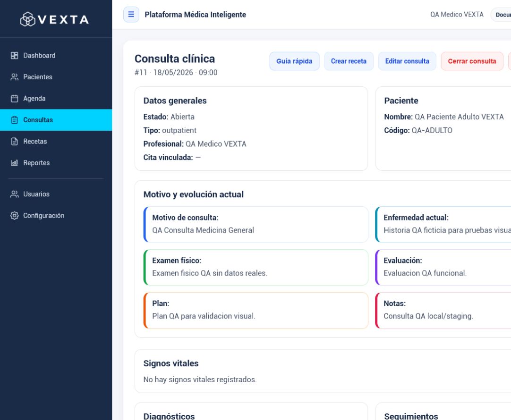Open the Usuarios menu item
The height and width of the screenshot is (420, 511).
(56, 194)
